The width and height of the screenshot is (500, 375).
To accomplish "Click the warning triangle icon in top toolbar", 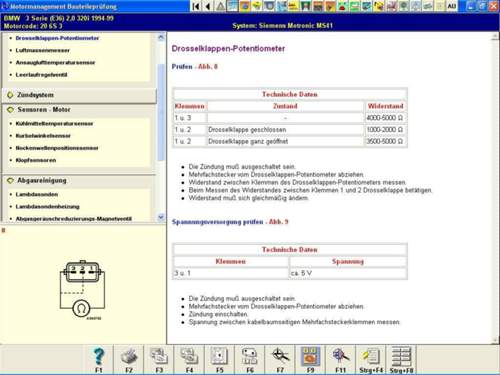I will (x=220, y=6).
